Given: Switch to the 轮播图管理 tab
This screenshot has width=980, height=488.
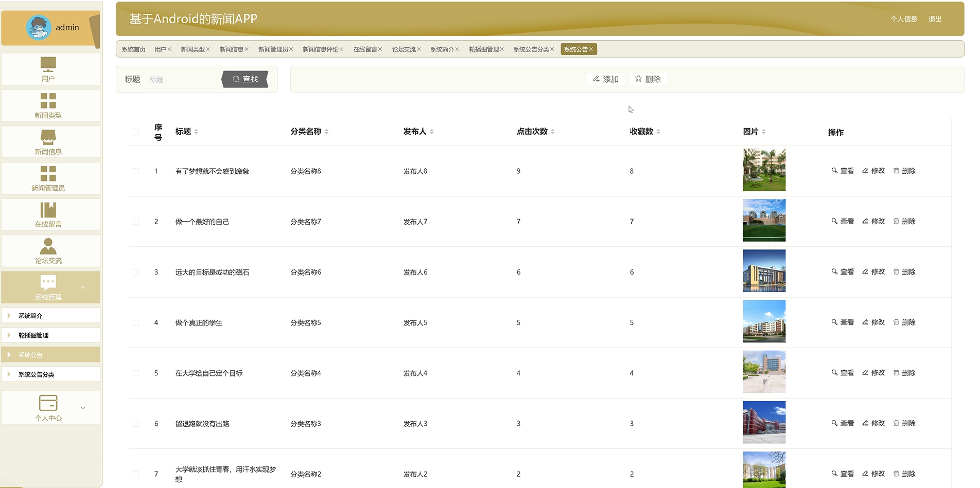Looking at the screenshot, I should 484,49.
